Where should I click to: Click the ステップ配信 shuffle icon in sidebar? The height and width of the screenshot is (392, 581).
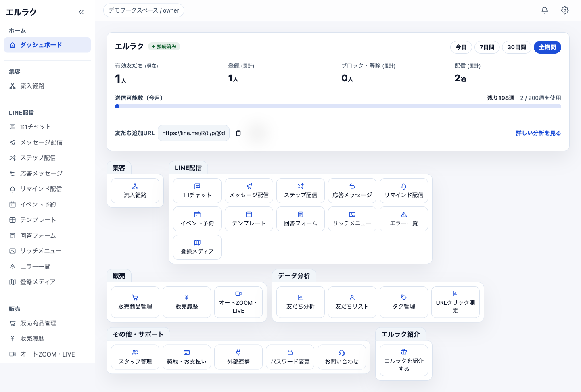tap(13, 158)
